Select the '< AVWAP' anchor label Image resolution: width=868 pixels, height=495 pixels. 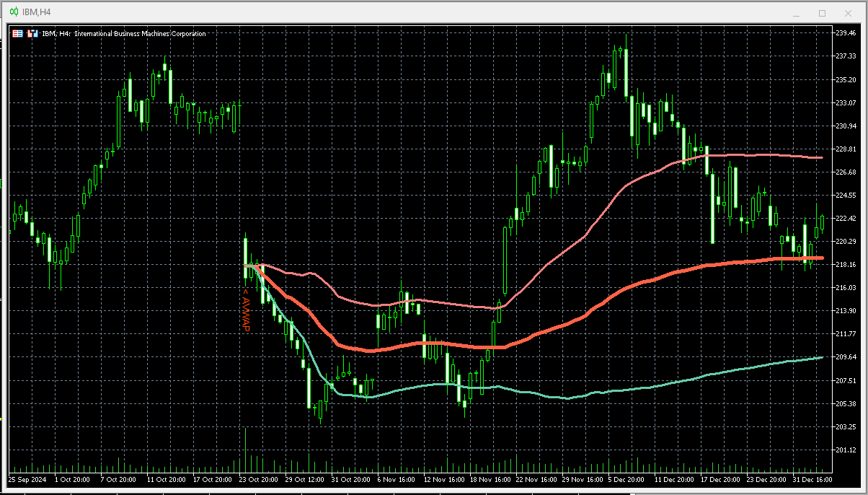coord(245,310)
